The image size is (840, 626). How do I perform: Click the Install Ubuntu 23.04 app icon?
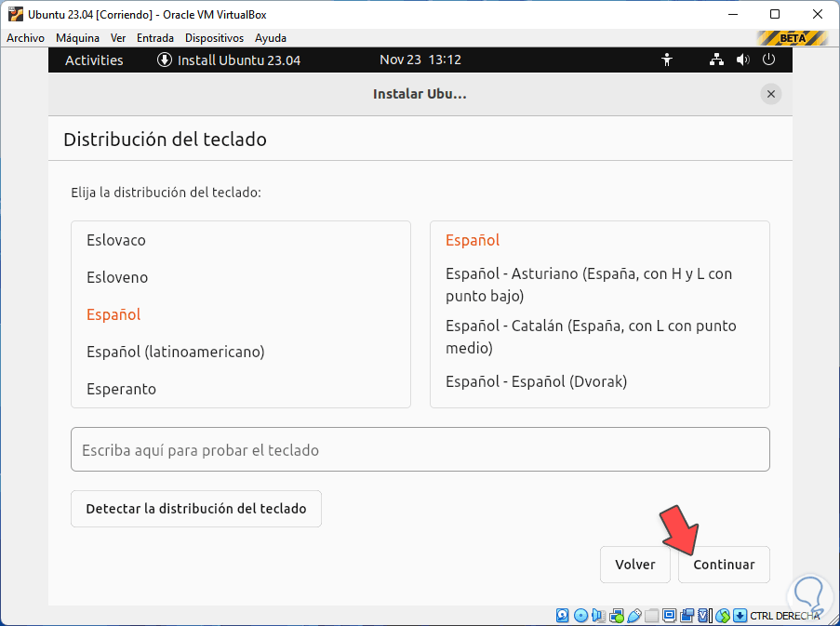pos(165,60)
